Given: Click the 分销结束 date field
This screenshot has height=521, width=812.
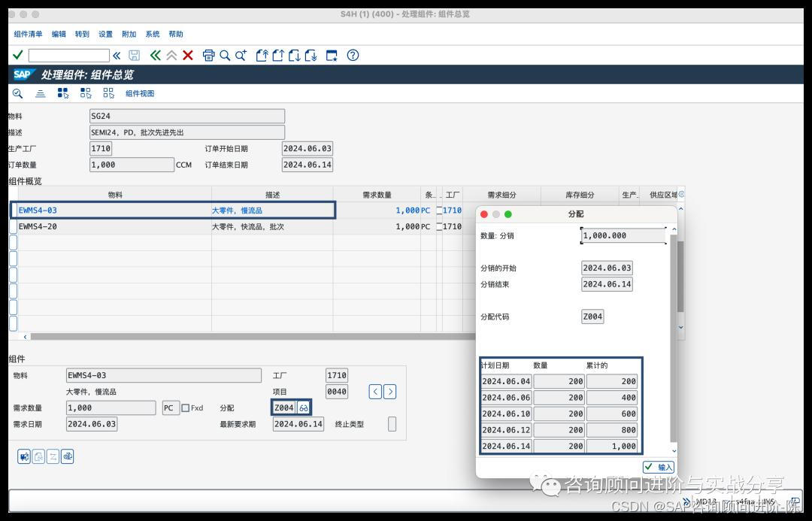Looking at the screenshot, I should pyautogui.click(x=607, y=283).
